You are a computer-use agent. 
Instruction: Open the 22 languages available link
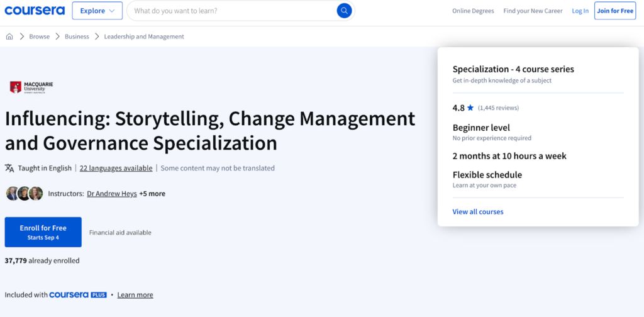[116, 168]
